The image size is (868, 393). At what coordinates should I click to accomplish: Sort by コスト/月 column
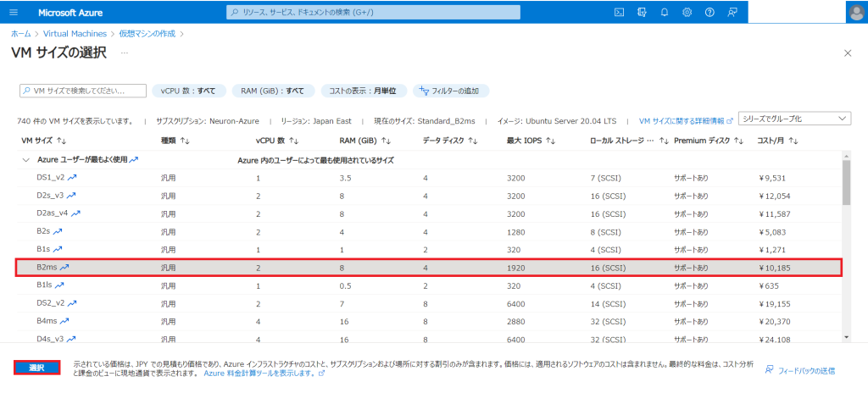coord(778,141)
